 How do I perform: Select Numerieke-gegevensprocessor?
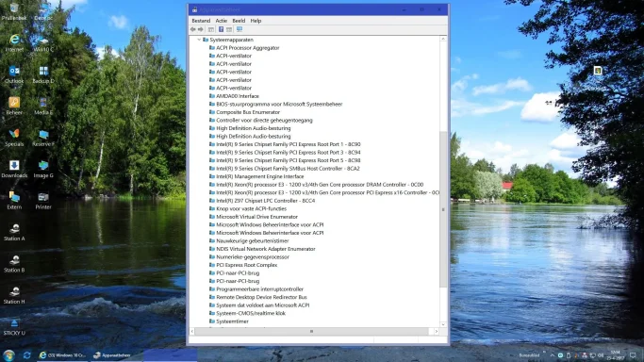(x=253, y=257)
